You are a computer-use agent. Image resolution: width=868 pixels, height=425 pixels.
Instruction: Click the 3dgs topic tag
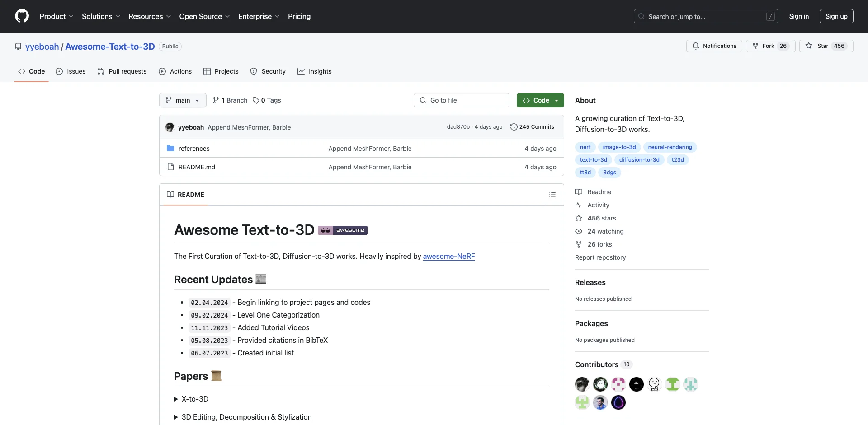(x=609, y=173)
